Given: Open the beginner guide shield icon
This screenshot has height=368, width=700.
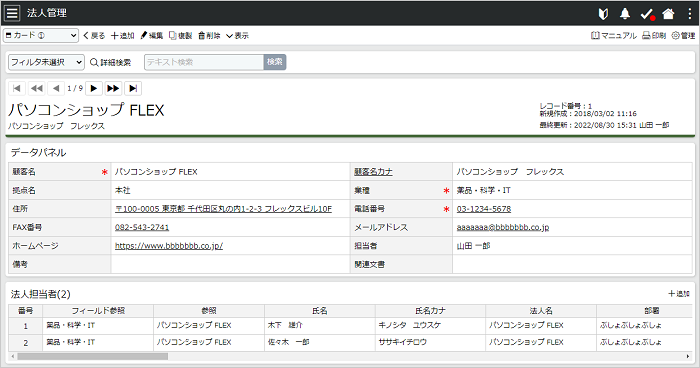Looking at the screenshot, I should click(x=603, y=14).
